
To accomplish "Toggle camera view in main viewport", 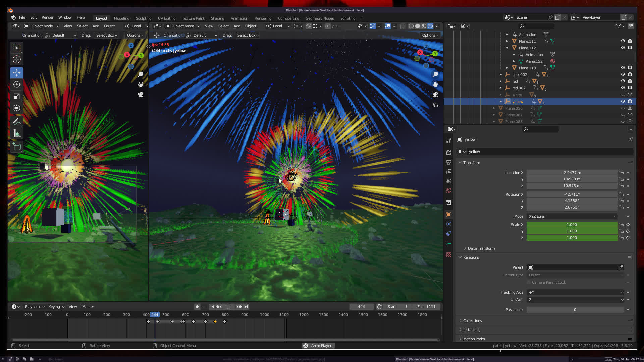I will [435, 95].
